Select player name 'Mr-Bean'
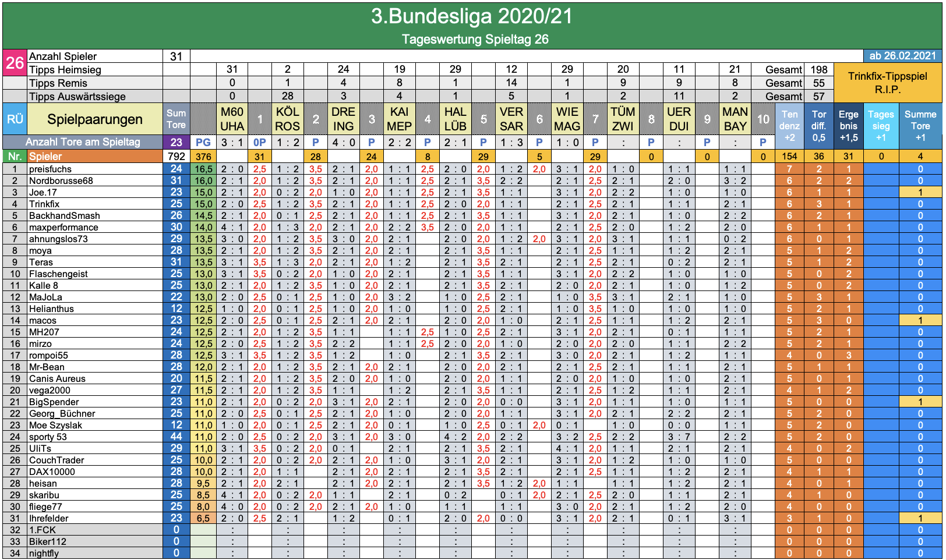The width and height of the screenshot is (946, 560). 47,367
